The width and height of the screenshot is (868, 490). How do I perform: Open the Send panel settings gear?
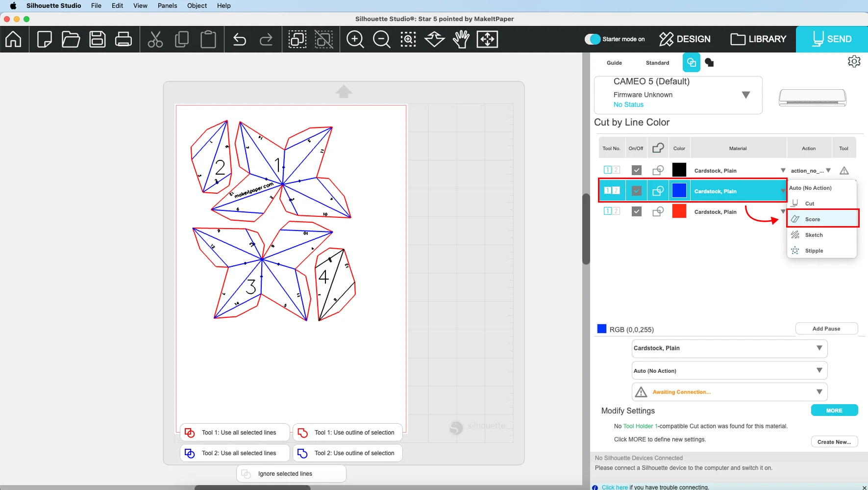(854, 61)
